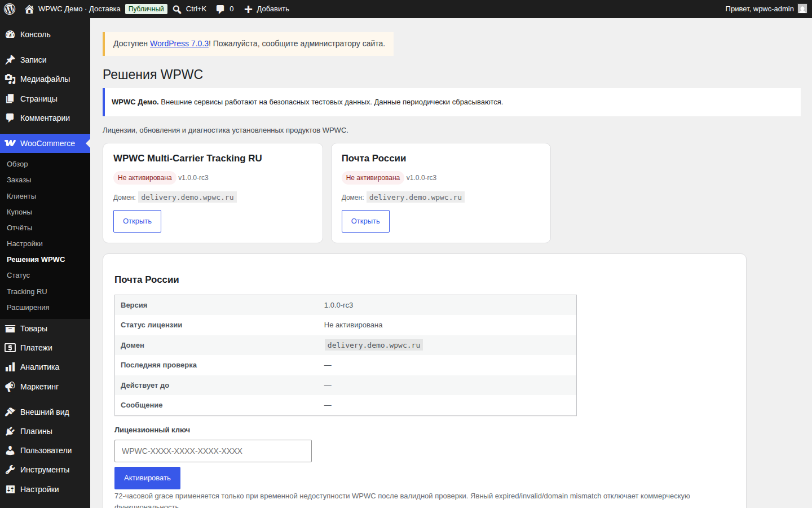Open Статус submenu item

(19, 275)
